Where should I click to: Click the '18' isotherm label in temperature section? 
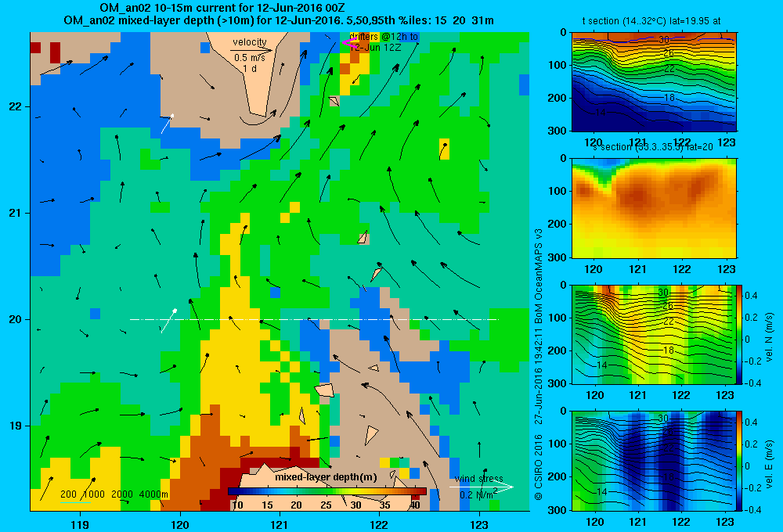pos(669,97)
